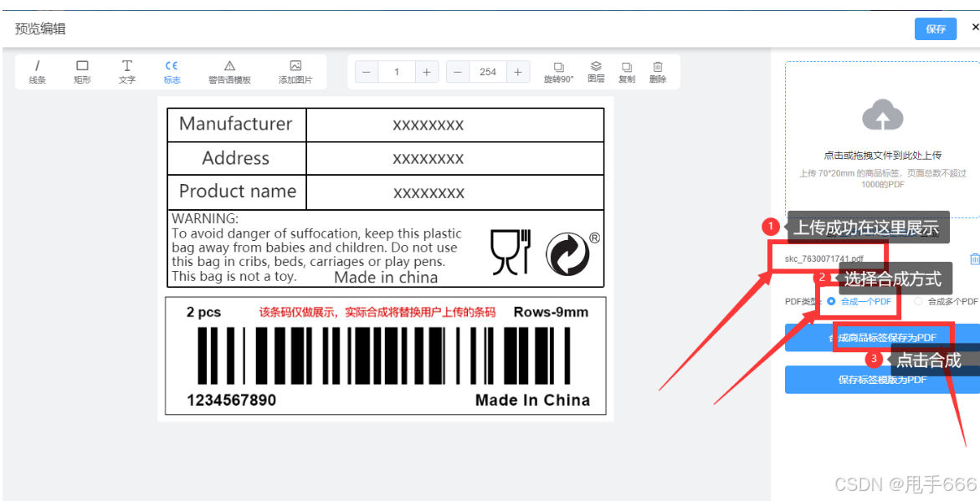This screenshot has height=501, width=980.
Task: Click the Address cell on the label
Action: (236, 158)
